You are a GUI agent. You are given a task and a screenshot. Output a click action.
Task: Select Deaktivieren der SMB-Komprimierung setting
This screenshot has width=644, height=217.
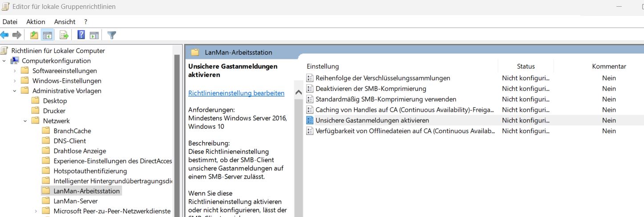click(371, 89)
